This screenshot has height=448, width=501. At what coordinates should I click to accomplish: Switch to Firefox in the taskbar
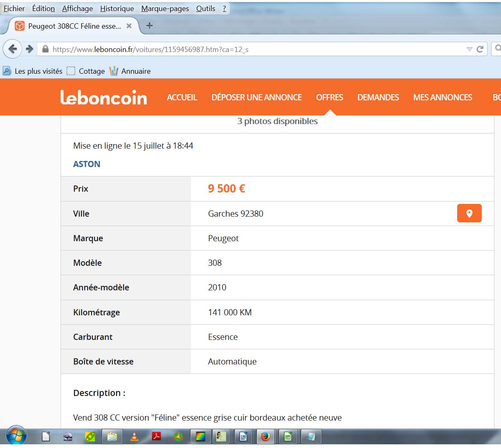point(265,437)
